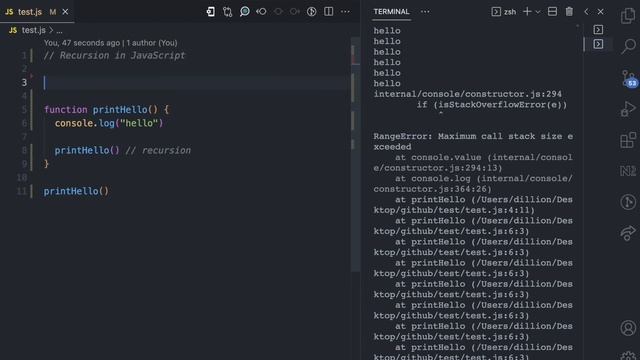The height and width of the screenshot is (360, 640).
Task: Click test.js in the breadcrumb
Action: click(x=33, y=30)
